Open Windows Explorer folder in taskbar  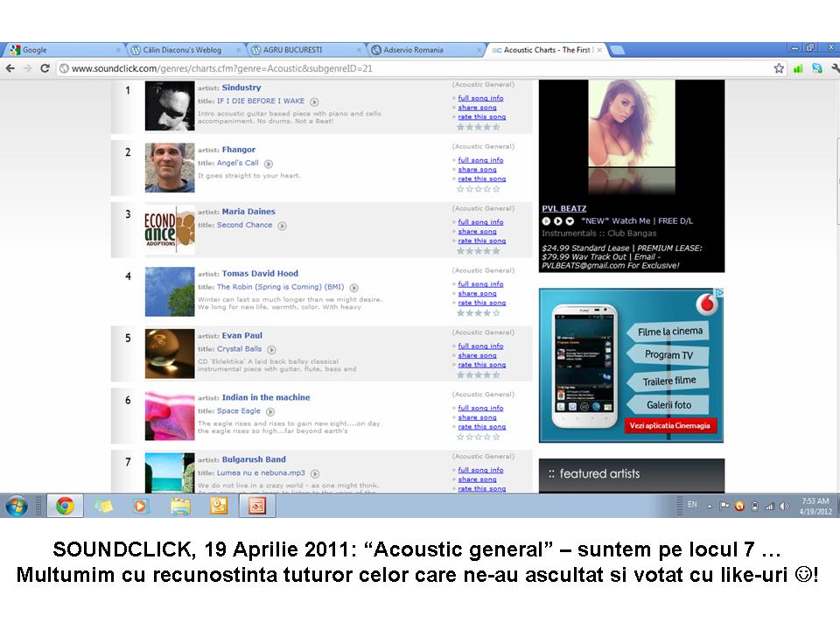180,506
